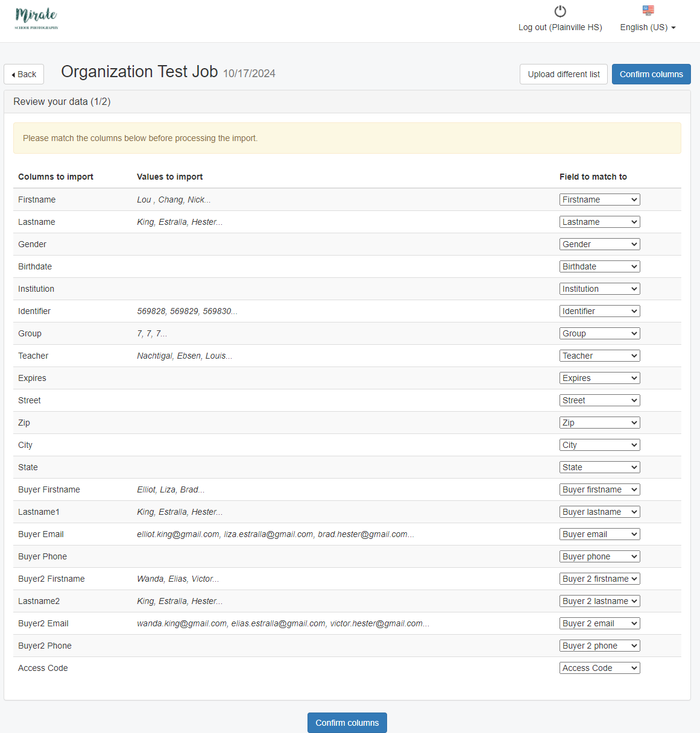Click the 'Buyer Email' column label
This screenshot has height=733, width=700.
click(40, 534)
